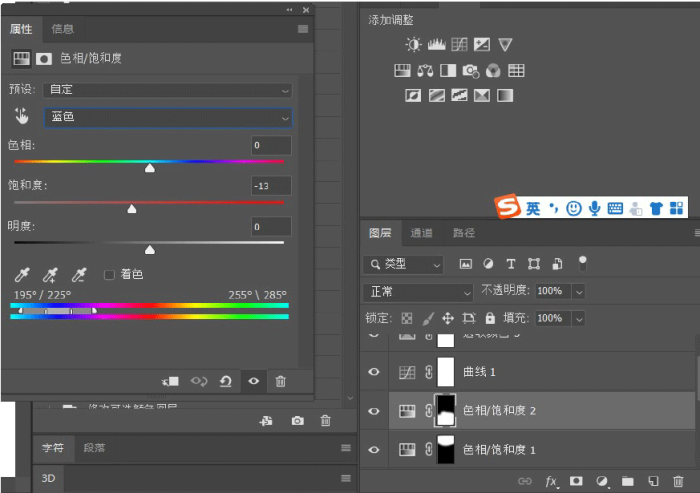
Task: Open the 字符 panel menu
Action: pyautogui.click(x=346, y=448)
